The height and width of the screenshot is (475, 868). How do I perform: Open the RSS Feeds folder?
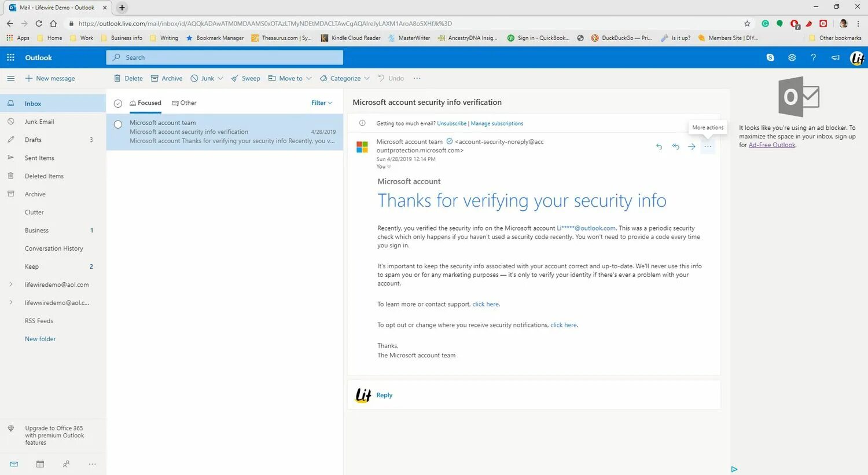[53, 321]
